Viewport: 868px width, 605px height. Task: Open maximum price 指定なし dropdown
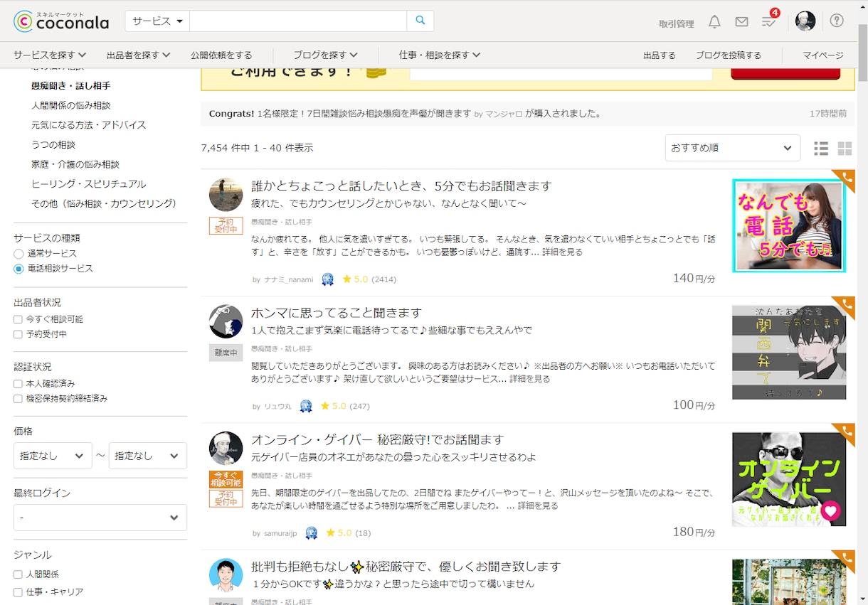(x=148, y=456)
